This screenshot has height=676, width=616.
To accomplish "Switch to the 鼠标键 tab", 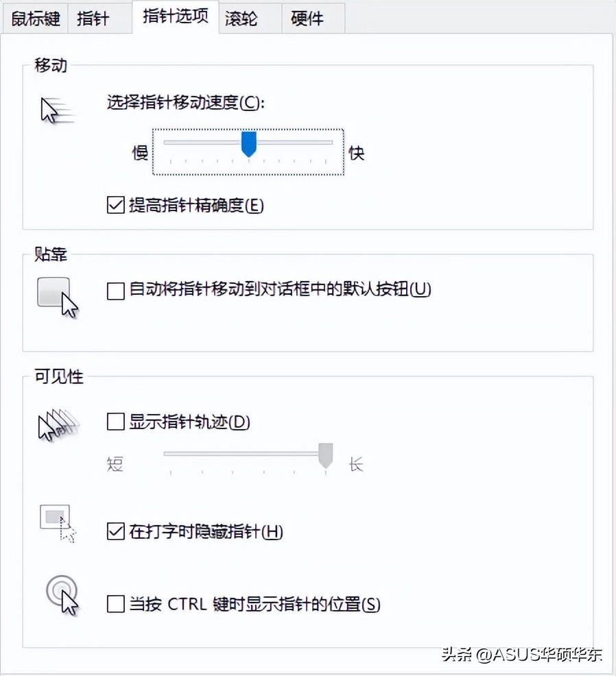I will [34, 19].
